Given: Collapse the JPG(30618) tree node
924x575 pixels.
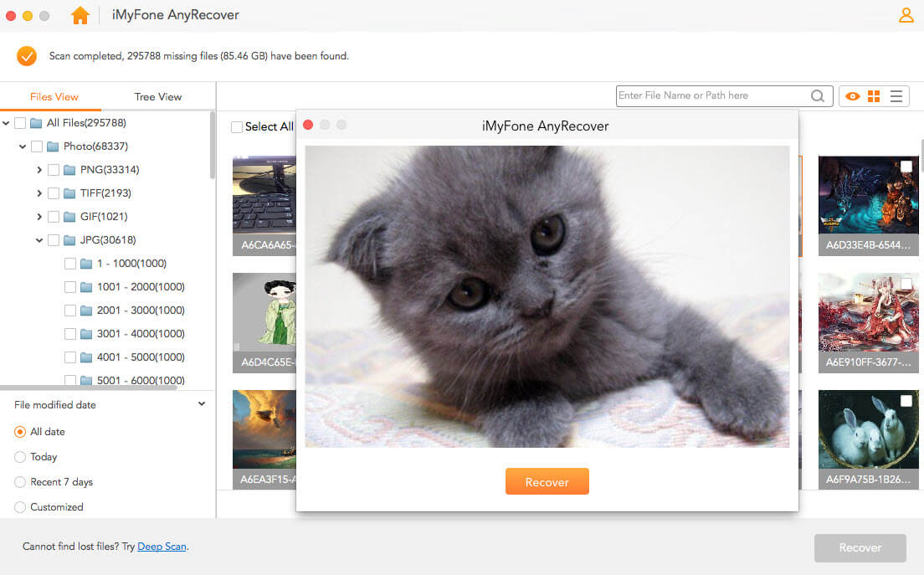Looking at the screenshot, I should (x=39, y=240).
